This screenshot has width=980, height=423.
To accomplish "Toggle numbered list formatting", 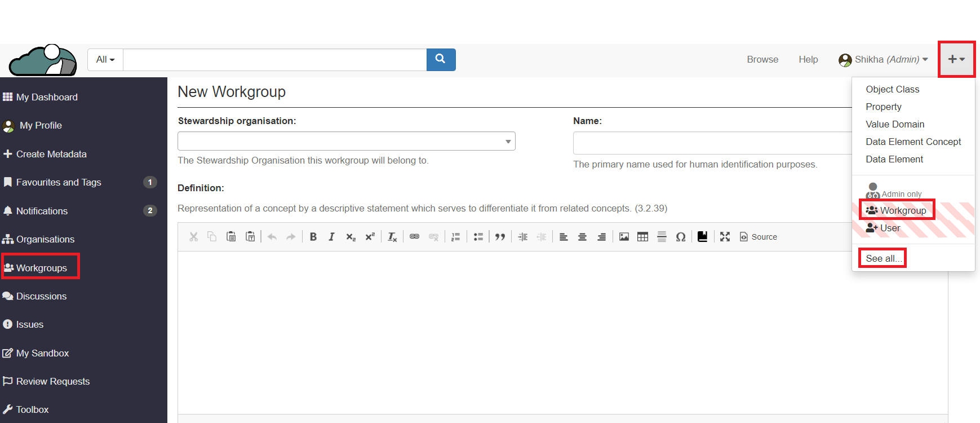I will (x=456, y=237).
